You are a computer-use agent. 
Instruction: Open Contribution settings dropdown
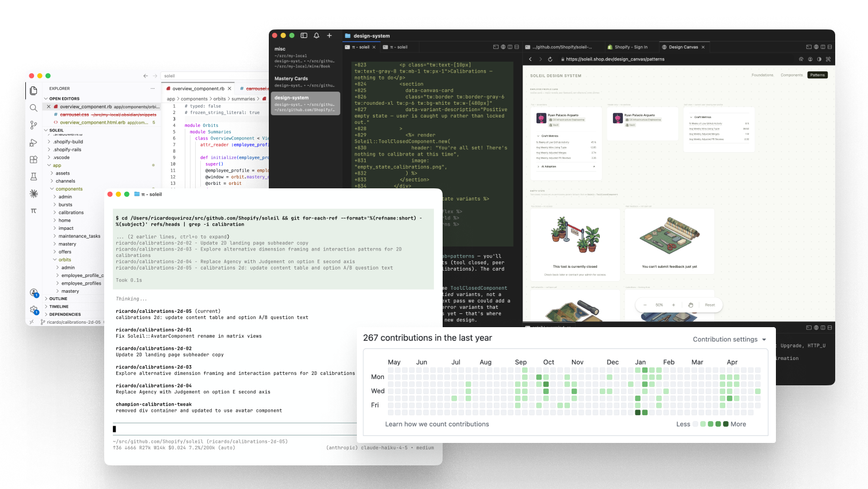point(729,339)
